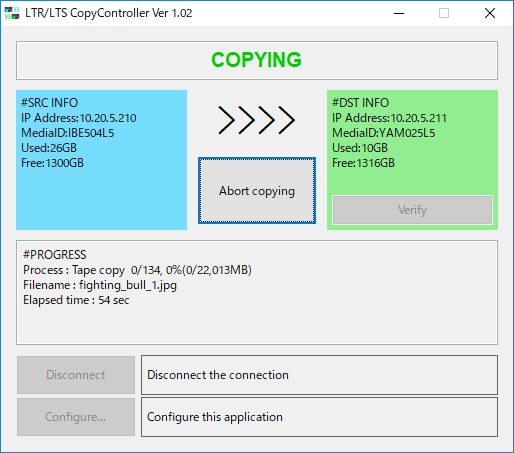Screen dimensions: 514x453
Task: Open Configure... settings button
Action: (x=76, y=417)
